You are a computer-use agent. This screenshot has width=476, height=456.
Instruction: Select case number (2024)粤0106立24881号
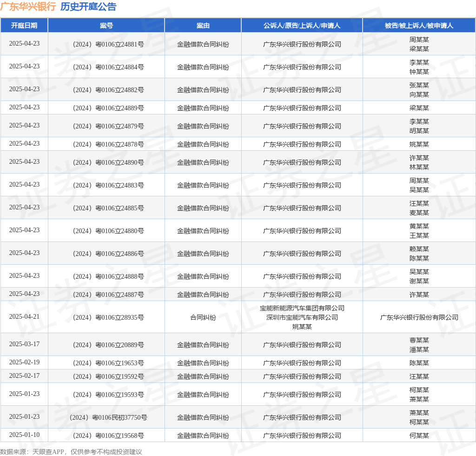[x=106, y=44]
